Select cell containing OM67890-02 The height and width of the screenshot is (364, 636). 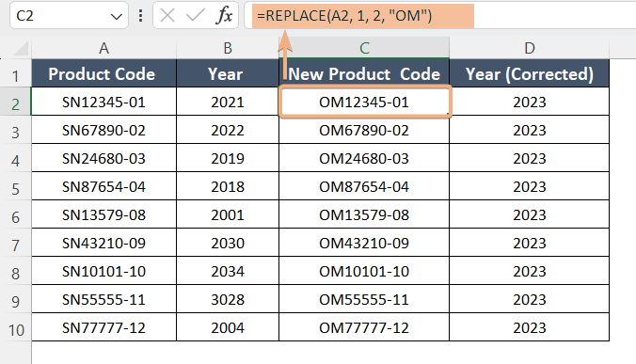(x=364, y=130)
